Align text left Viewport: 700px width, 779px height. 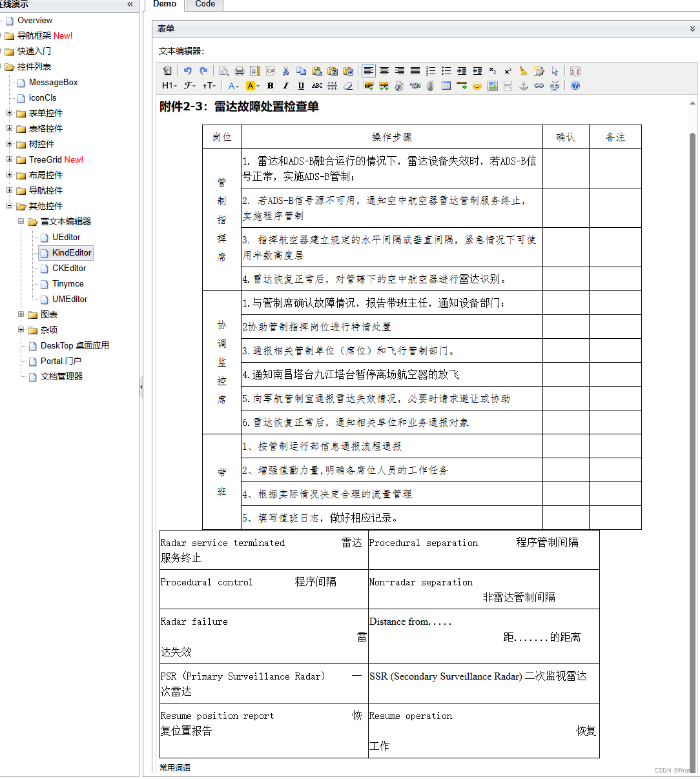[369, 71]
